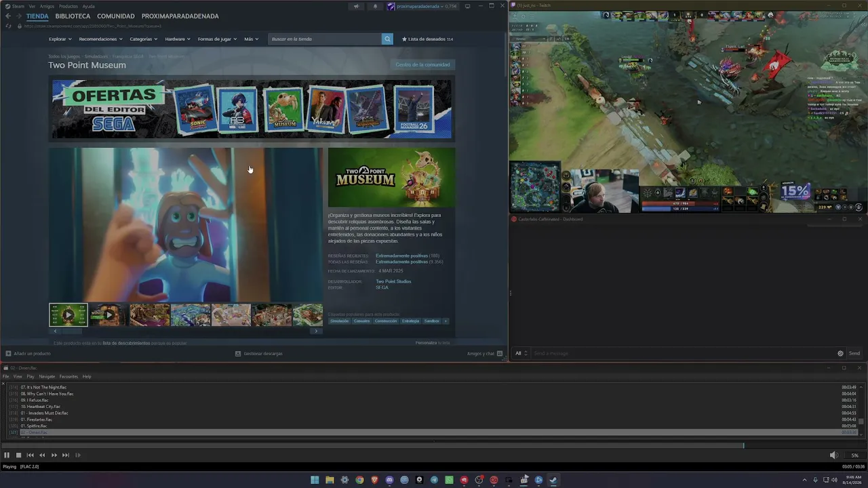Click the Construcción tag
868x488 pixels.
(x=386, y=321)
